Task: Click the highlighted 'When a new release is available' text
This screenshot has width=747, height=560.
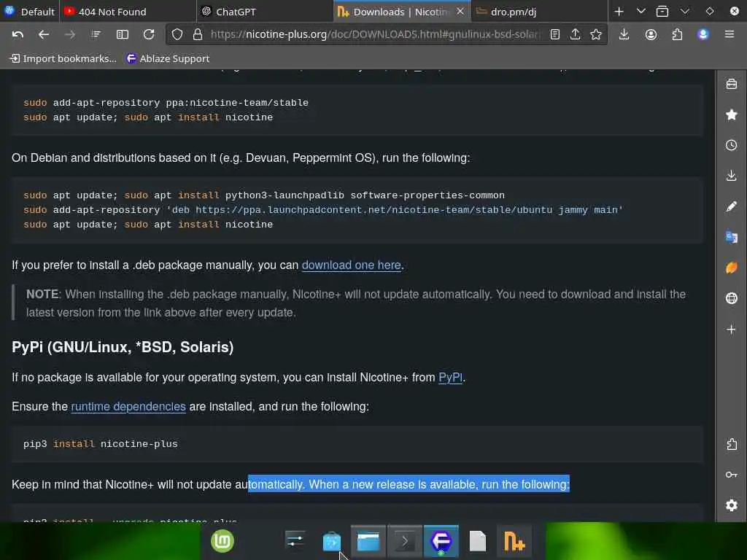Action: point(409,485)
